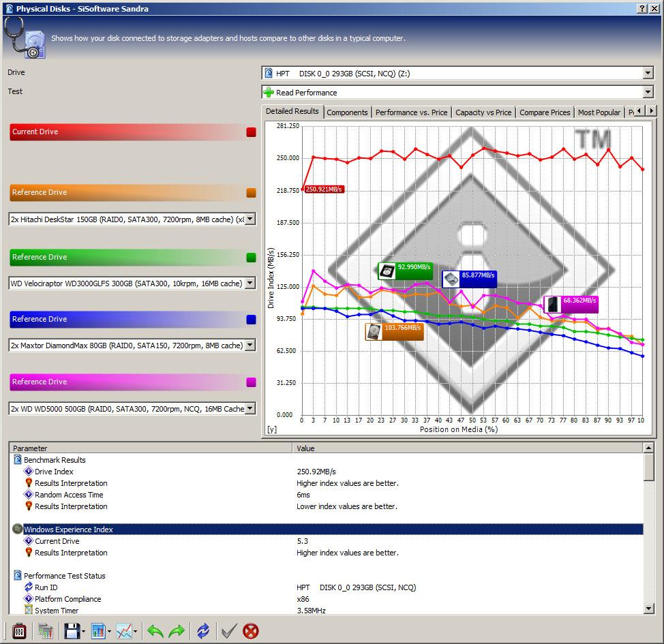Select the Current Drive 5.3 row
Image resolution: width=664 pixels, height=644 pixels.
click(x=327, y=541)
